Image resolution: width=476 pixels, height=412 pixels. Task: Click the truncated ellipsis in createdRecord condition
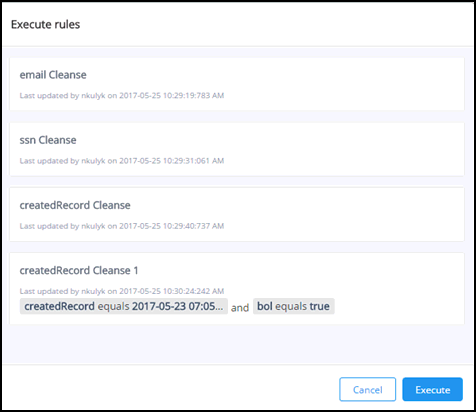[x=219, y=307]
